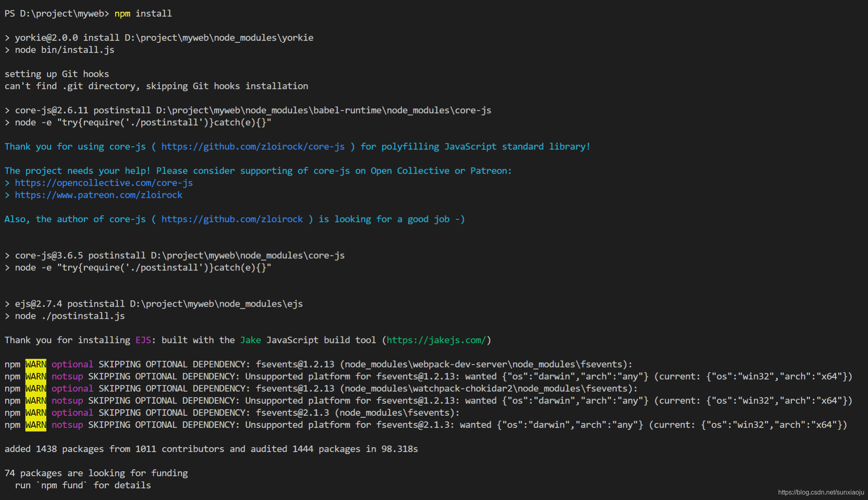Click the 'npm fund' command text
The height and width of the screenshot is (500, 868).
(62, 485)
